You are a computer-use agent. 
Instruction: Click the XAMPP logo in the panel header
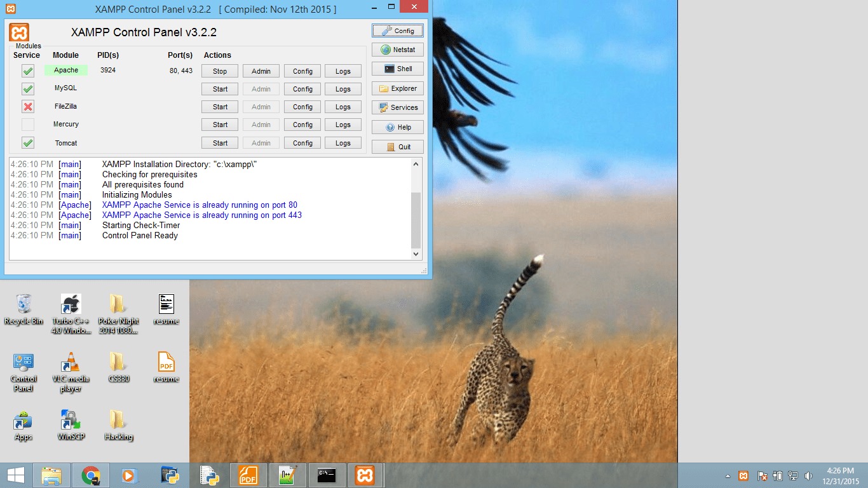click(x=19, y=32)
